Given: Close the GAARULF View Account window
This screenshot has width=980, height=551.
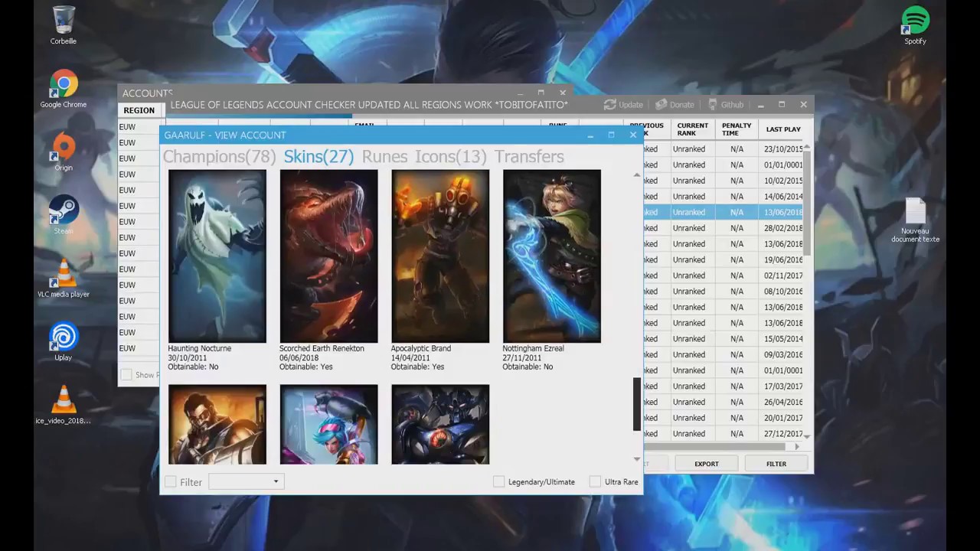Looking at the screenshot, I should pyautogui.click(x=632, y=135).
